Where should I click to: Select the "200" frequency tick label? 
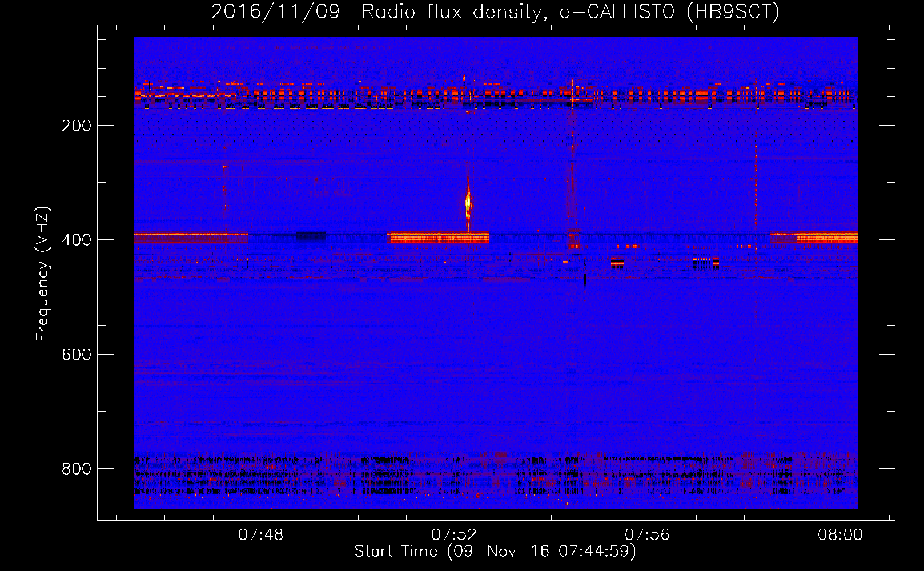[77, 126]
